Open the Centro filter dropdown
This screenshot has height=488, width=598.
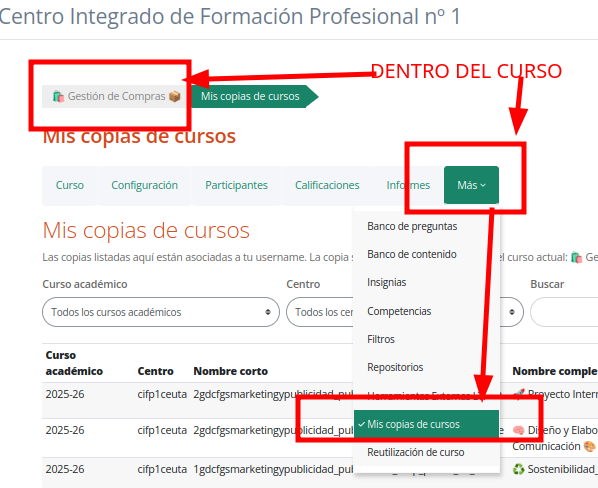pyautogui.click(x=320, y=312)
